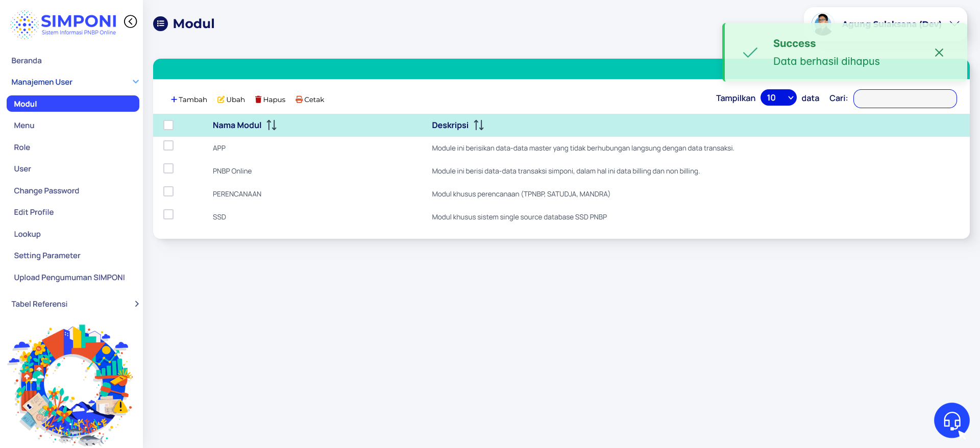Click the PNBP Online module name cell

tap(232, 171)
